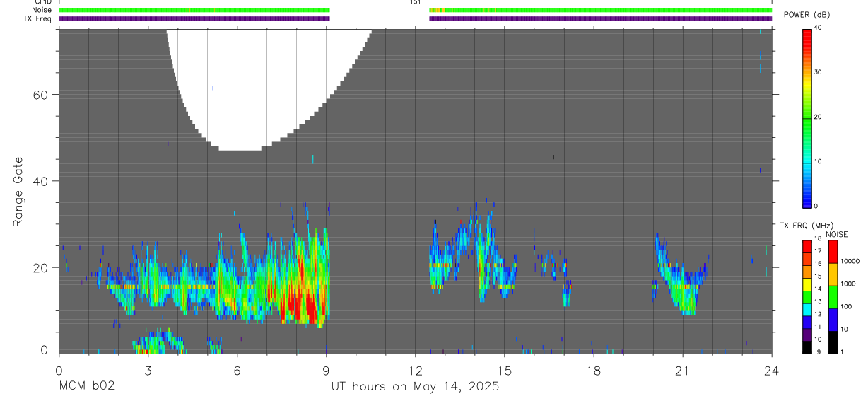This screenshot has width=868, height=401.
Task: Click the 10000 label on noise scale
Action: point(850,261)
